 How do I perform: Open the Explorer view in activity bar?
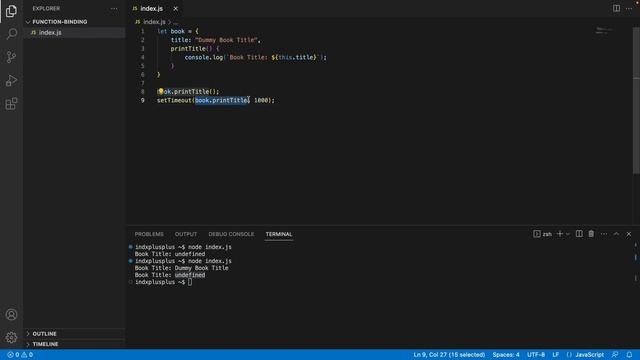point(11,11)
